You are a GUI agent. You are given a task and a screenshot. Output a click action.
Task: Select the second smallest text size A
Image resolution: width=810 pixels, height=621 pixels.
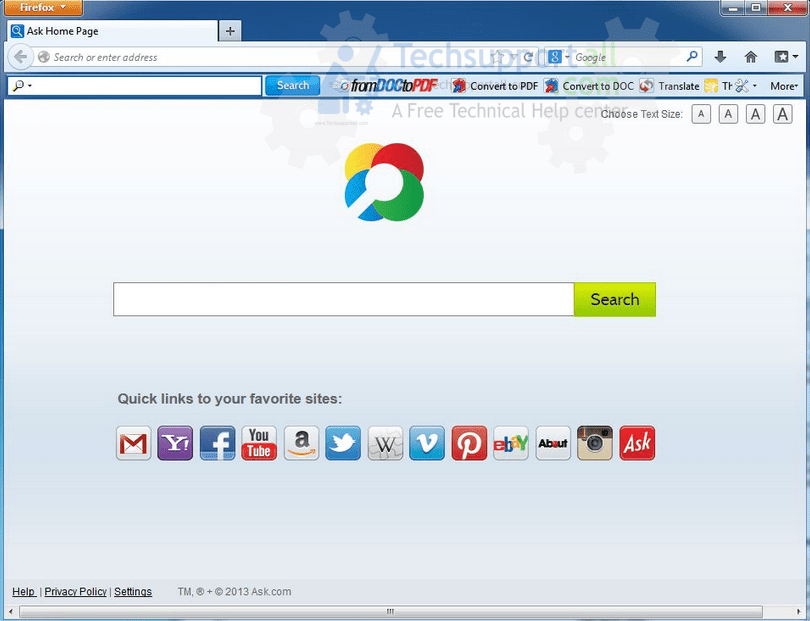[728, 114]
